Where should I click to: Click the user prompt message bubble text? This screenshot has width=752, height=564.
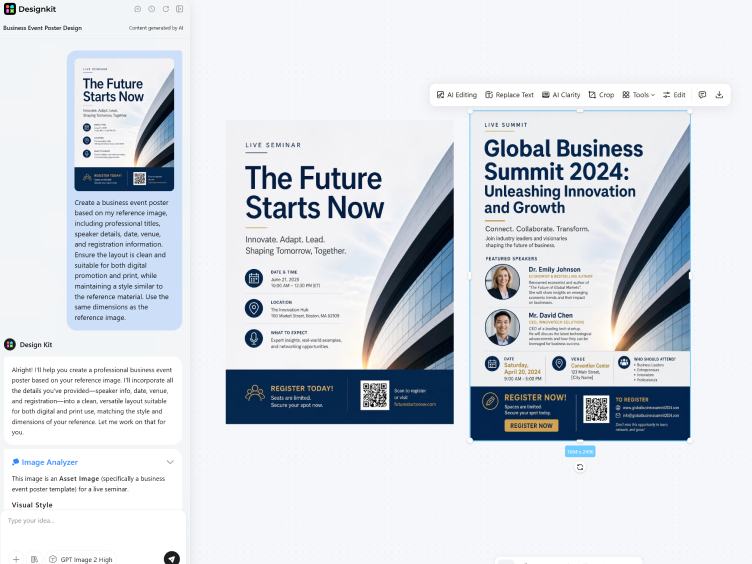121,260
